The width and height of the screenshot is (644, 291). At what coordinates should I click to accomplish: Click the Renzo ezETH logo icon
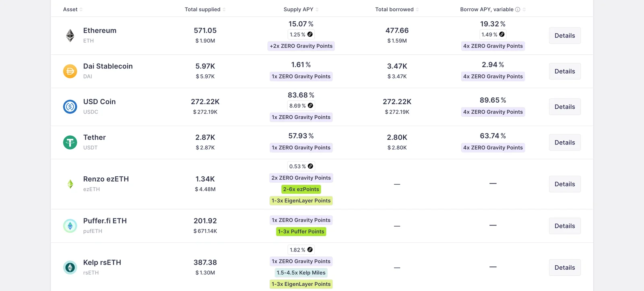(70, 184)
